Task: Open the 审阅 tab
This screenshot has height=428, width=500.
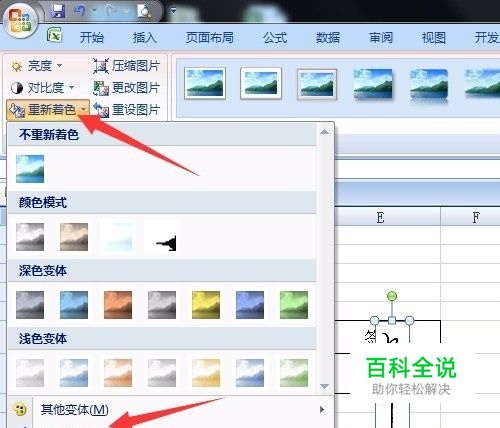Action: click(381, 38)
